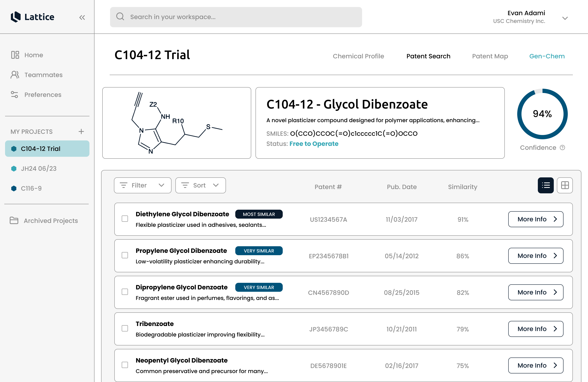
Task: Click the workspace search field
Action: click(236, 17)
